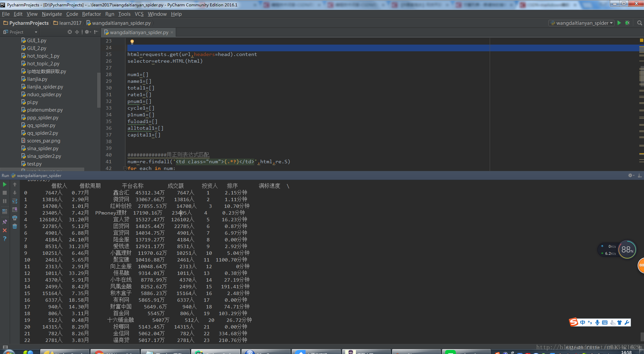Open Sogou toolbox wrench icon
644x354 pixels.
click(x=627, y=322)
